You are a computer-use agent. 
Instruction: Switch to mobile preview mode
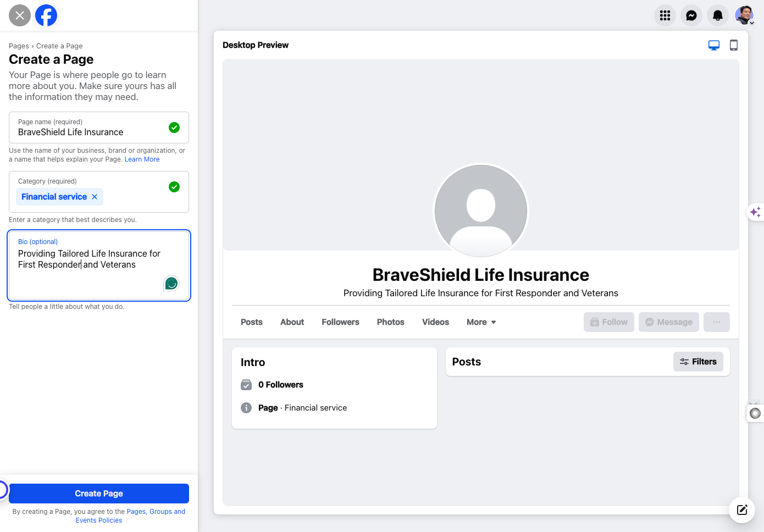pos(734,45)
